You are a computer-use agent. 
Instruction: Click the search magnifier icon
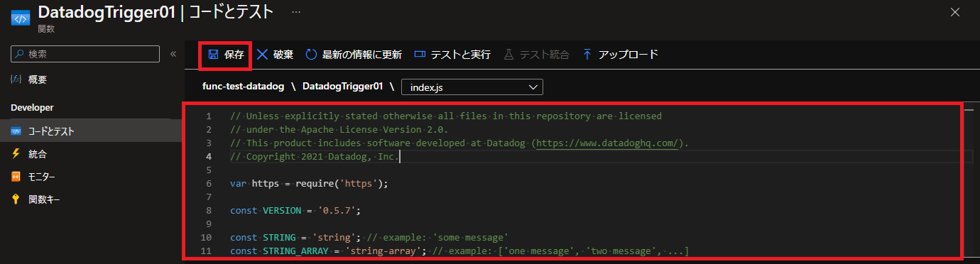[x=19, y=54]
